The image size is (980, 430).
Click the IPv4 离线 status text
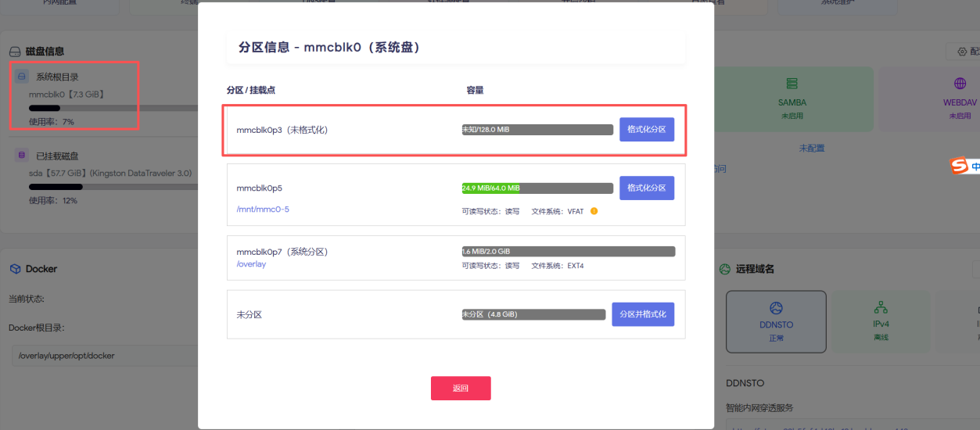(x=881, y=337)
